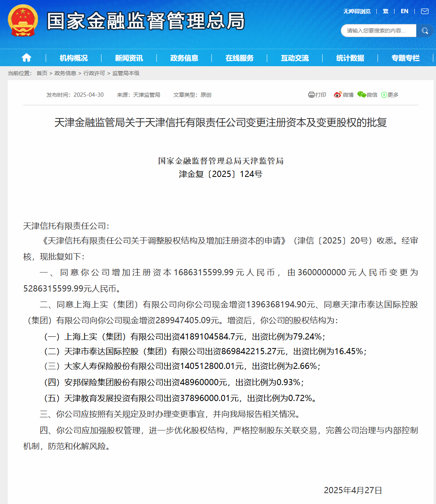Click the search magnifier button
436x504 pixels.
[x=425, y=31]
